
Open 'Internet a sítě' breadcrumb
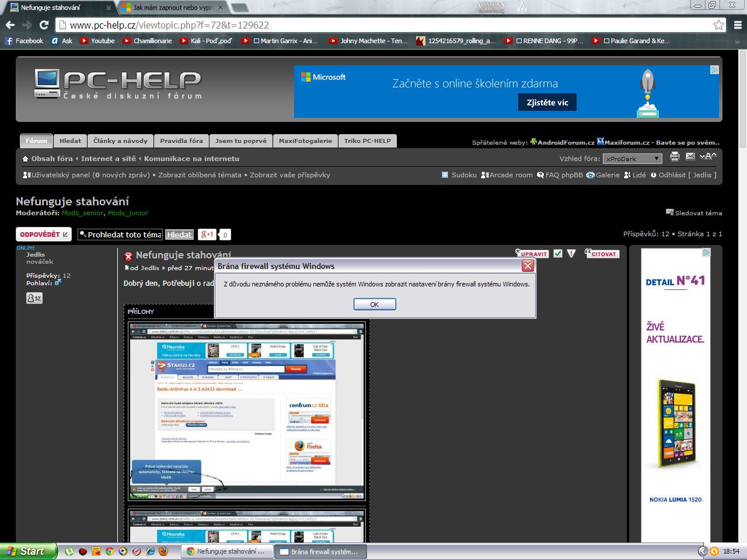109,159
